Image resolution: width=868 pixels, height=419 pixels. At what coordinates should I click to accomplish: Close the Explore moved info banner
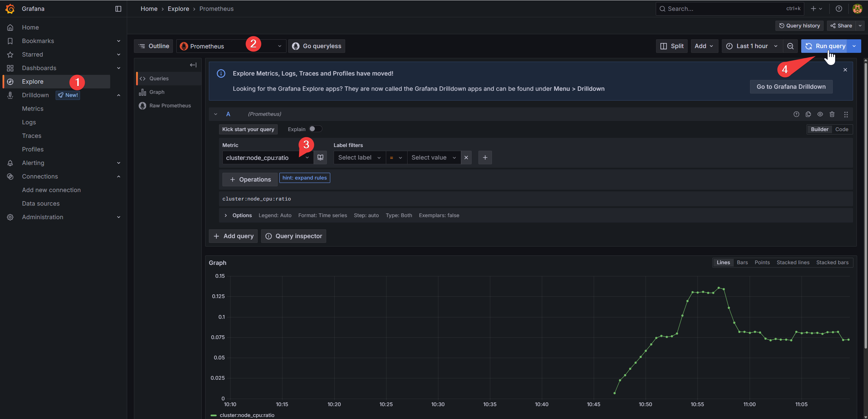point(845,70)
